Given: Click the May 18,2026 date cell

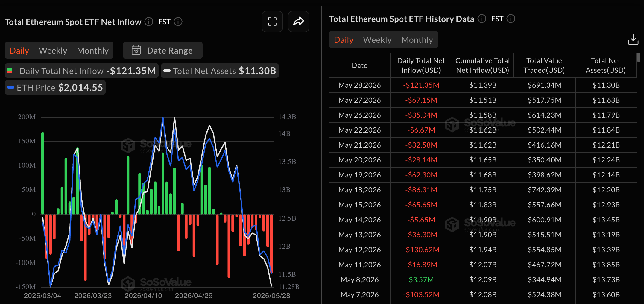Looking at the screenshot, I should click(360, 190).
